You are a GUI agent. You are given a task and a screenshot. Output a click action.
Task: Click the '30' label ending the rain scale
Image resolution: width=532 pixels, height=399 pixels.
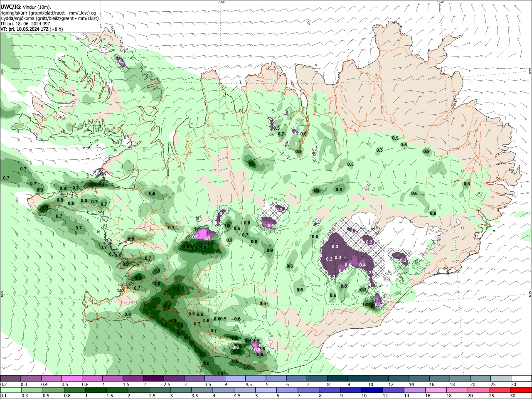514,396
